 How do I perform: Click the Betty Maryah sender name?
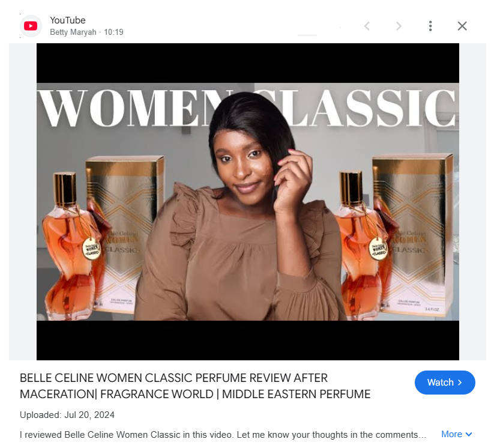point(73,32)
